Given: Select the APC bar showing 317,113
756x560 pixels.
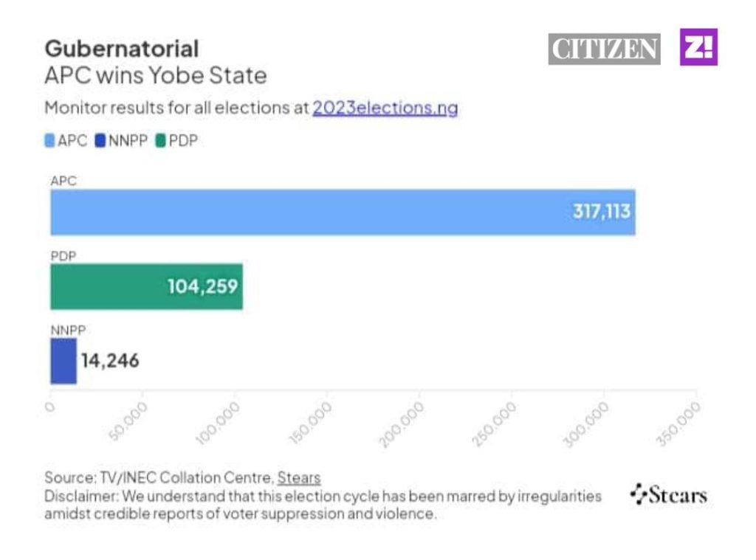Looking at the screenshot, I should coord(343,212).
